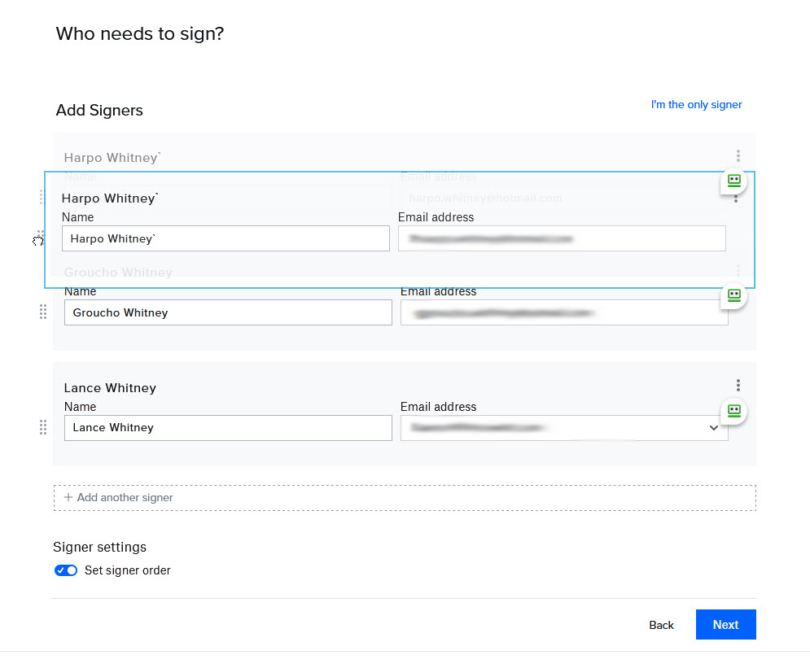This screenshot has width=810, height=668.
Task: Open the three-dot menu for Harpo Whitney
Action: 738,155
